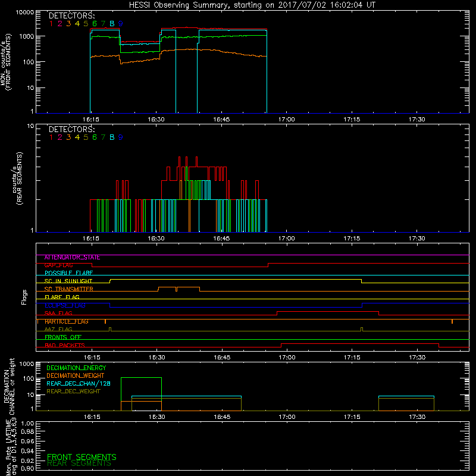Viewport: 476px width, 476px height.
Task: Click 17:15 time label under flags plot
Action: (352, 358)
